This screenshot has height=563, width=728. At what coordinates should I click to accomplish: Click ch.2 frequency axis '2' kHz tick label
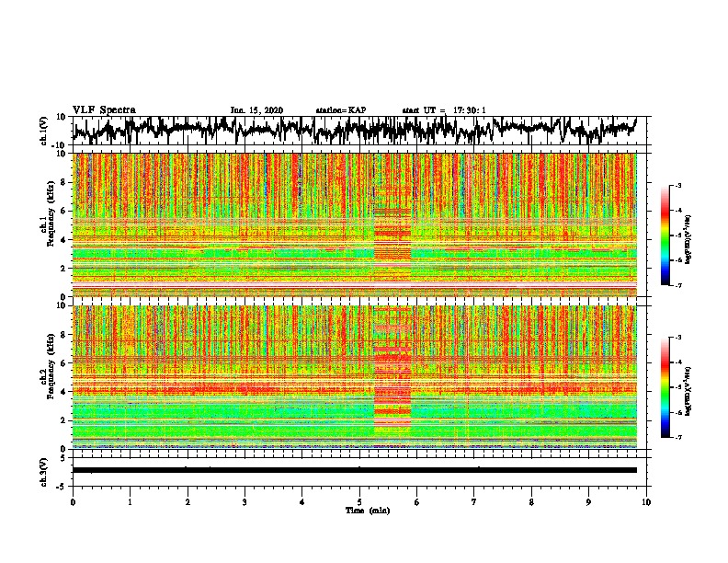63,420
